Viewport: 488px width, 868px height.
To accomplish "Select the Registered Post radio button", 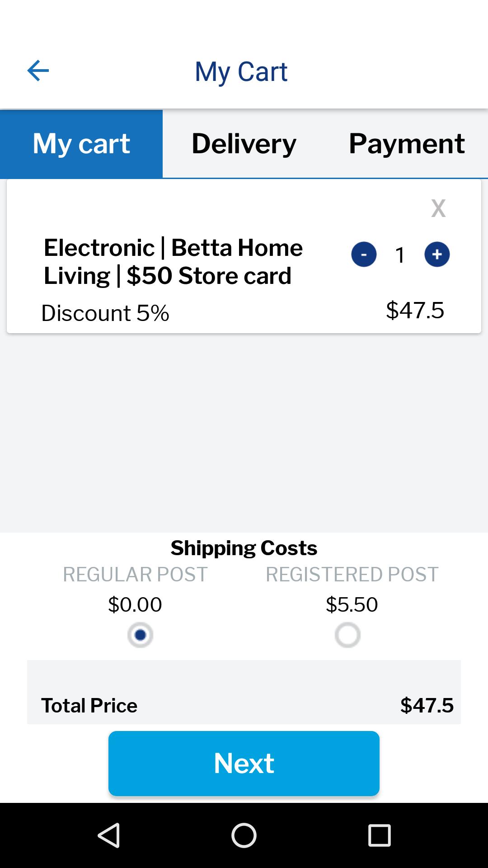I will point(347,635).
